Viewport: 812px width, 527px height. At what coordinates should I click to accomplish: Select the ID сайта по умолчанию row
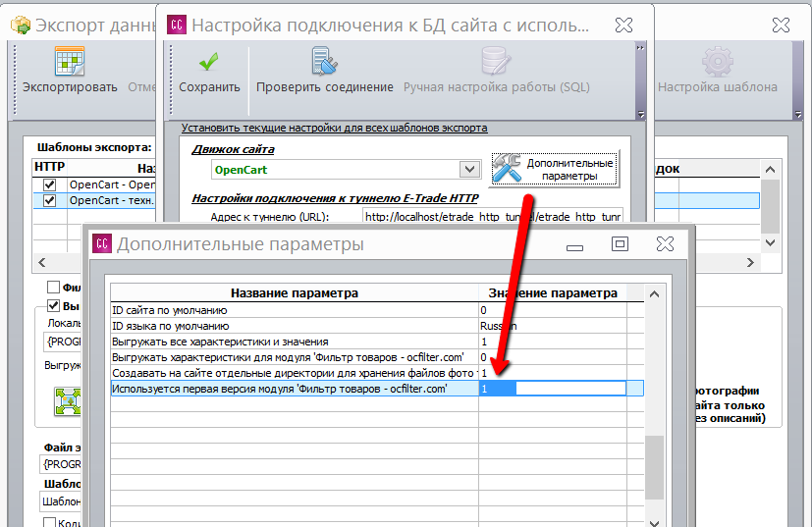point(377,310)
